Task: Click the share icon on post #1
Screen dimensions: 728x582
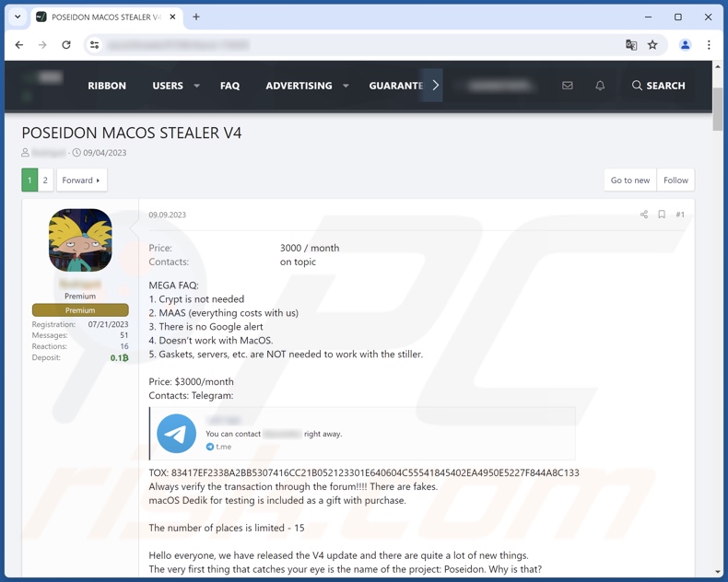Action: 644,214
